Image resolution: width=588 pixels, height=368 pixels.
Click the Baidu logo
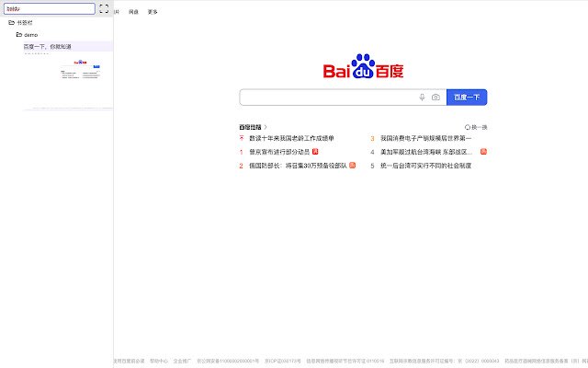point(363,66)
